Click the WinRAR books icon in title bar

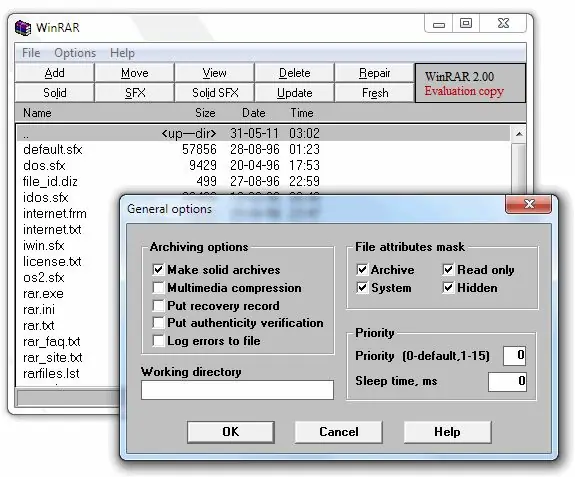23,28
